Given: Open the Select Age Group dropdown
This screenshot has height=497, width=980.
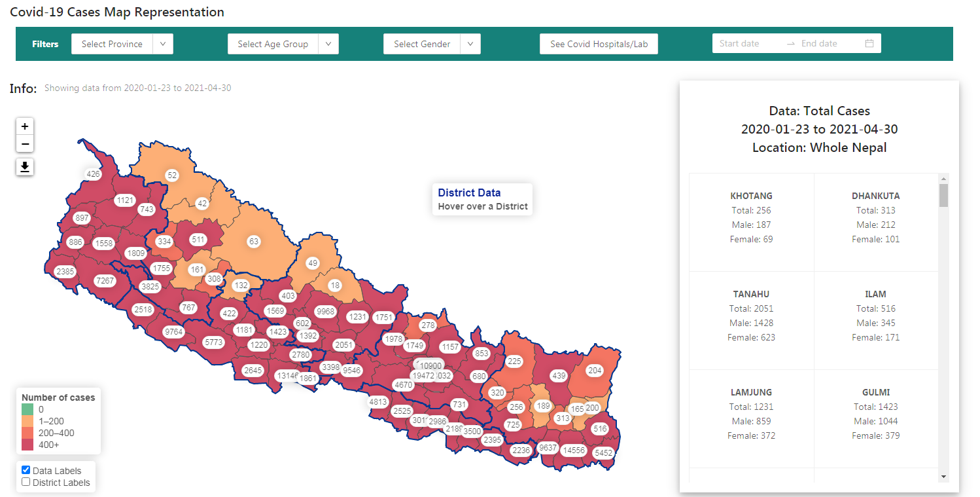Looking at the screenshot, I should click(x=283, y=44).
